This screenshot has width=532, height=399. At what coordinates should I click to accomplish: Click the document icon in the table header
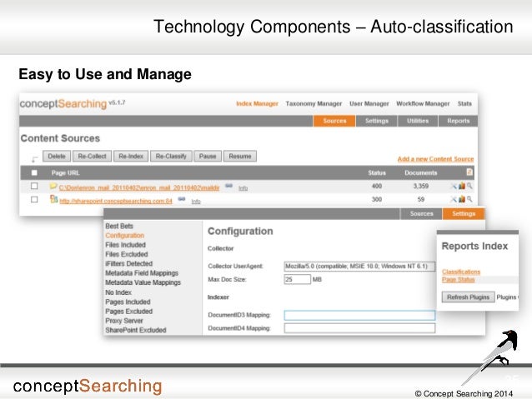pos(469,172)
